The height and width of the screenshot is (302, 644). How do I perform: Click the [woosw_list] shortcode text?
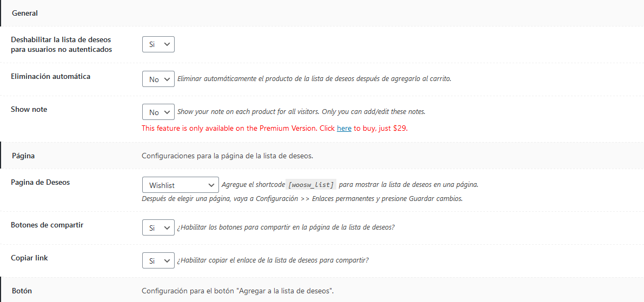(311, 185)
